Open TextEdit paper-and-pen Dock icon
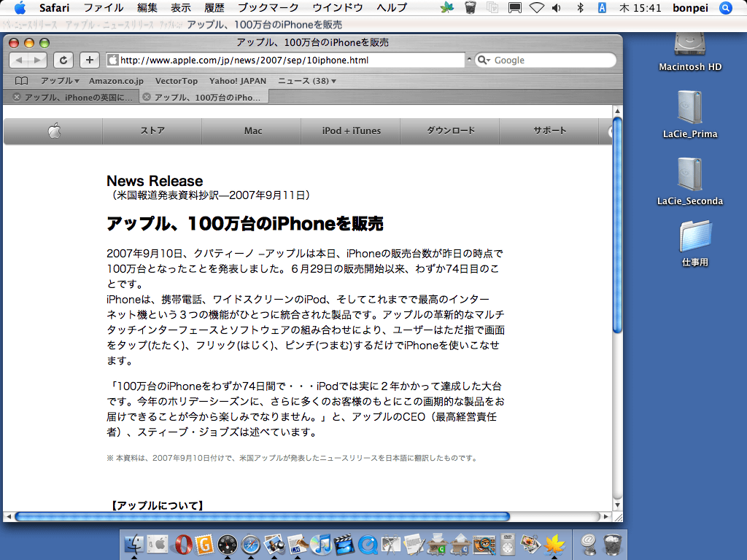Screen dimensions: 747x560 click(414, 544)
